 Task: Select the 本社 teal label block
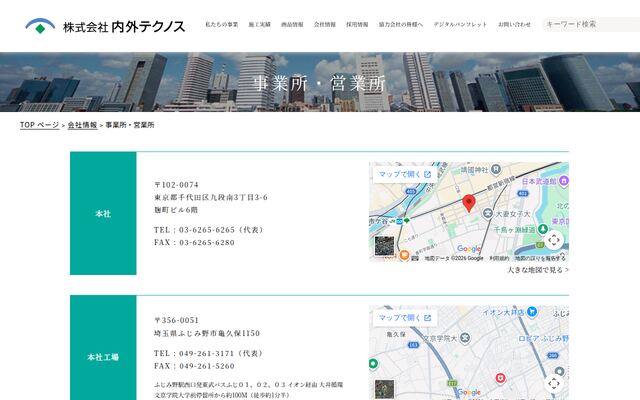coord(103,213)
